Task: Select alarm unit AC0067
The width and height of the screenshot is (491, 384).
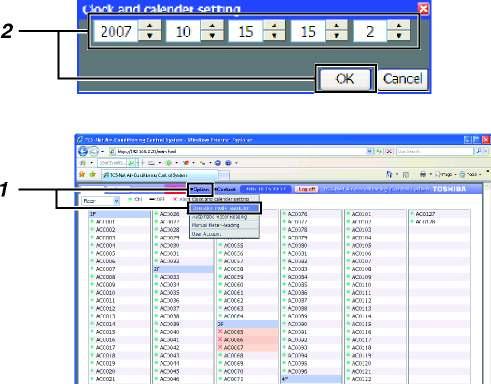Action: (234, 348)
